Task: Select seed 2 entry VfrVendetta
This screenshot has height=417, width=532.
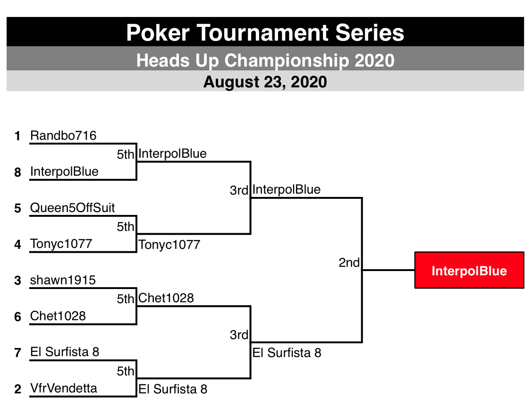Action: click(64, 388)
